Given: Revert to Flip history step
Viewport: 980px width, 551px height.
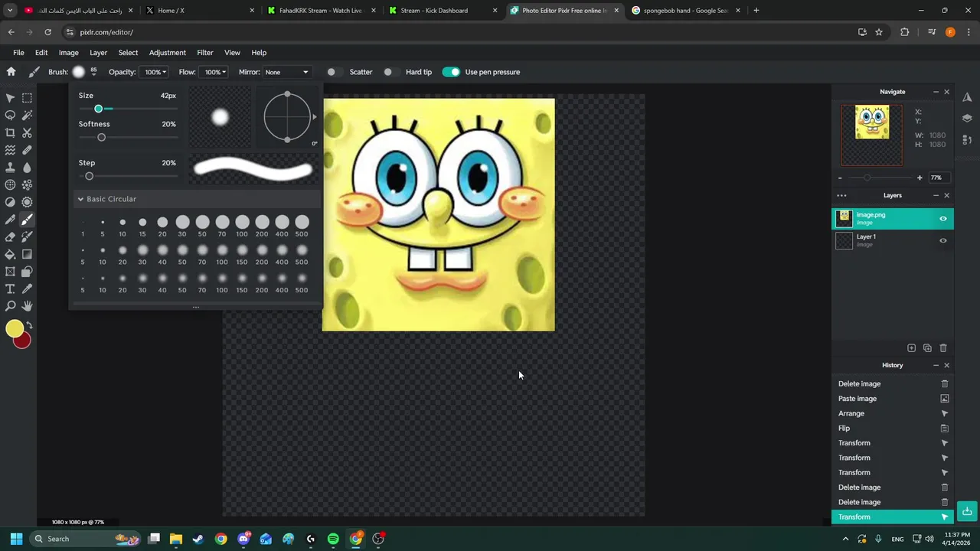Looking at the screenshot, I should pos(893,429).
